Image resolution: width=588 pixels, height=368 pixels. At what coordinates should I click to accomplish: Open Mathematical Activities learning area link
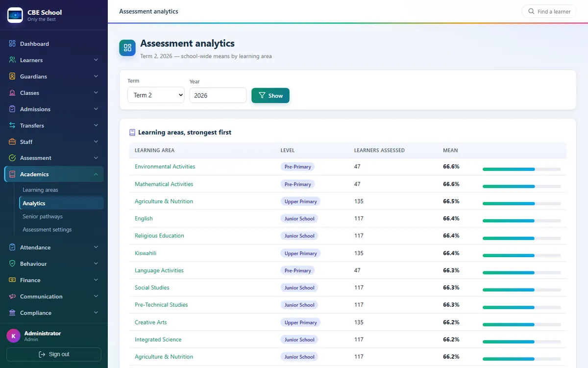164,184
